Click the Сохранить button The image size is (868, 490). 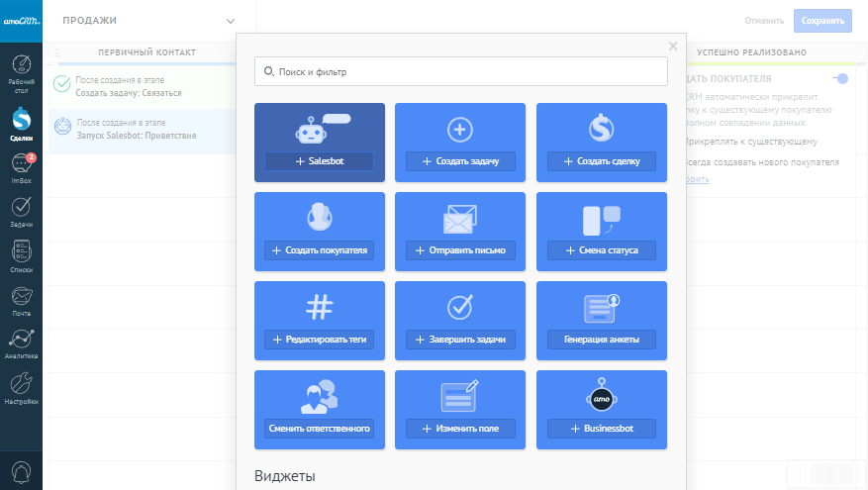[821, 21]
